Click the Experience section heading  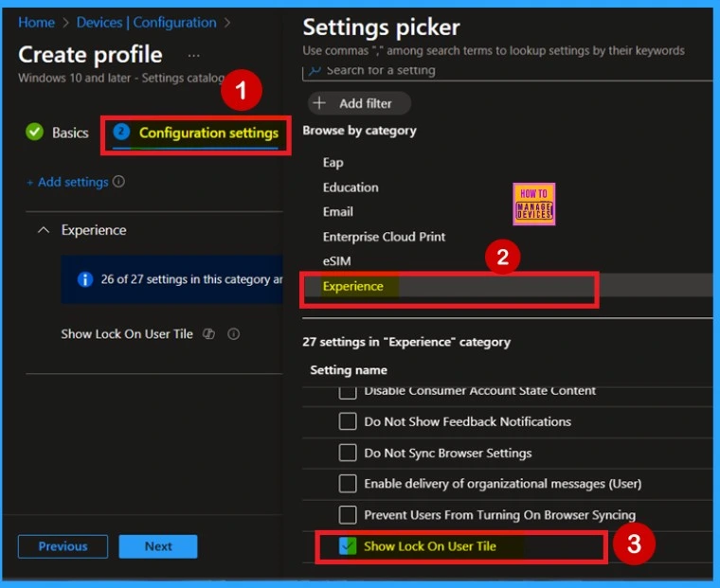point(94,229)
